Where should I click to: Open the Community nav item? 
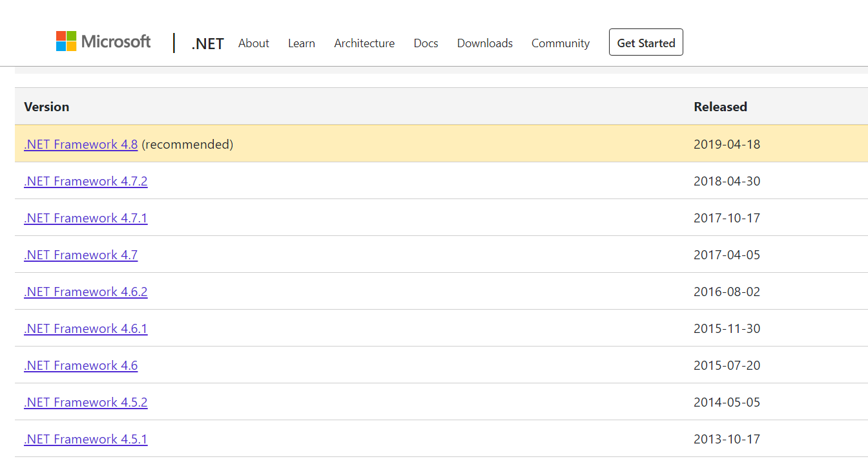pos(560,43)
